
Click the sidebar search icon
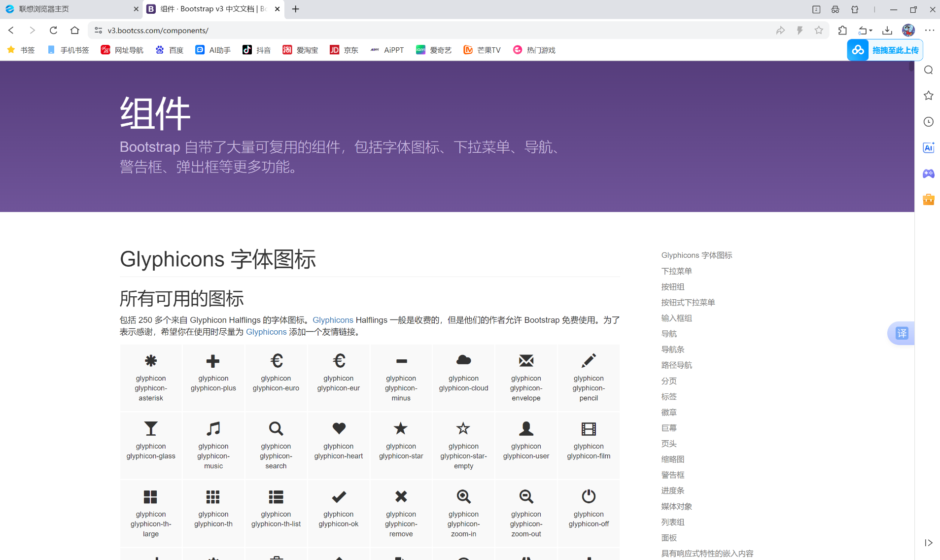(929, 70)
